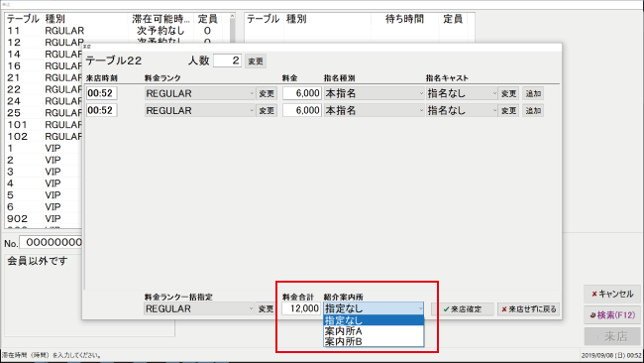
Task: Click first row 料金 6,000 field
Action: click(302, 93)
